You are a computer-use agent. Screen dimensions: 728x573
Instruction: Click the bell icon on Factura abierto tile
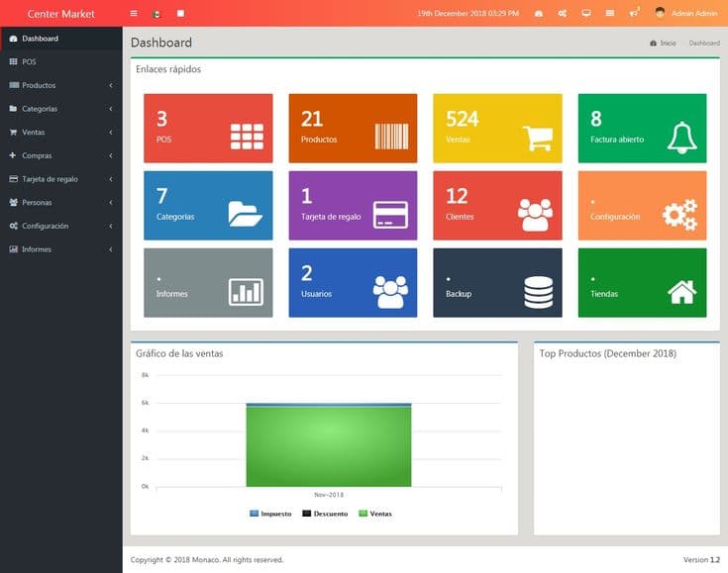[682, 138]
